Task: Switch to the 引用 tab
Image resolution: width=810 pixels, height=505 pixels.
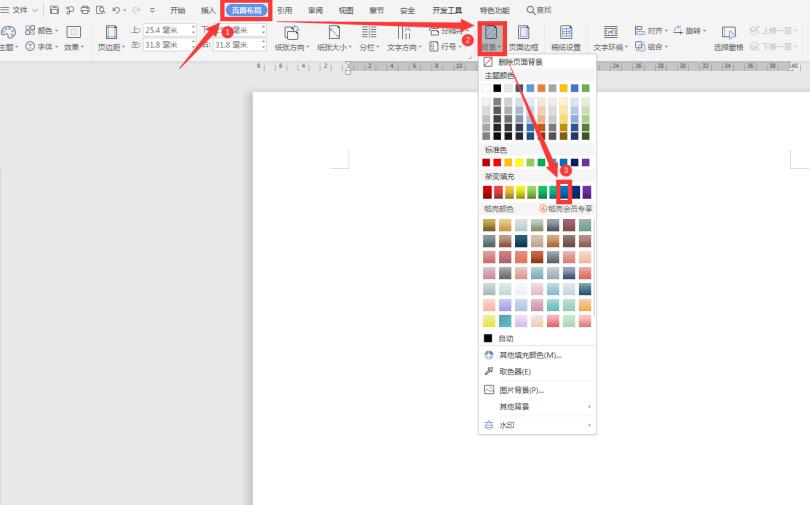Action: pyautogui.click(x=284, y=10)
